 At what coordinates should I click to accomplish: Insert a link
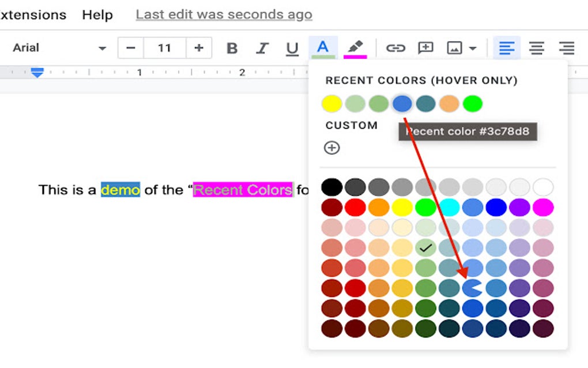[397, 48]
